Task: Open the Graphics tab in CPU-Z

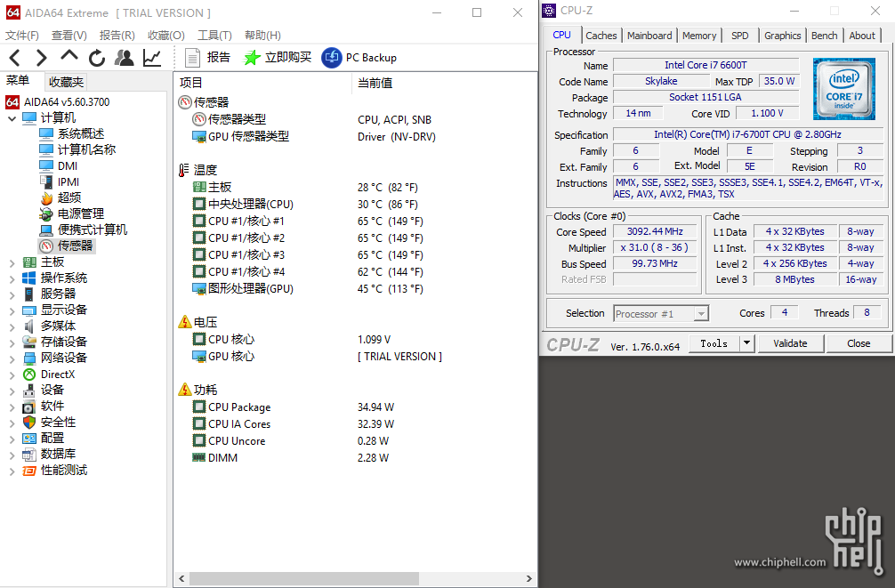Action: tap(783, 36)
